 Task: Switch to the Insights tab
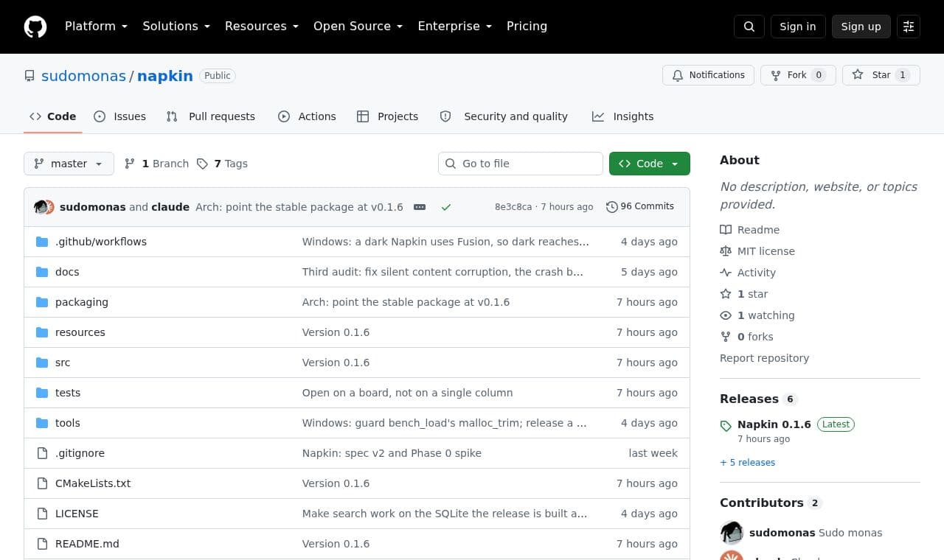click(622, 116)
